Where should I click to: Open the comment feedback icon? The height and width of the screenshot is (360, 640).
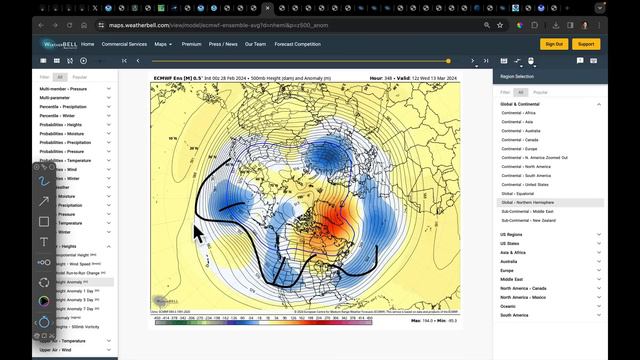[x=580, y=61]
